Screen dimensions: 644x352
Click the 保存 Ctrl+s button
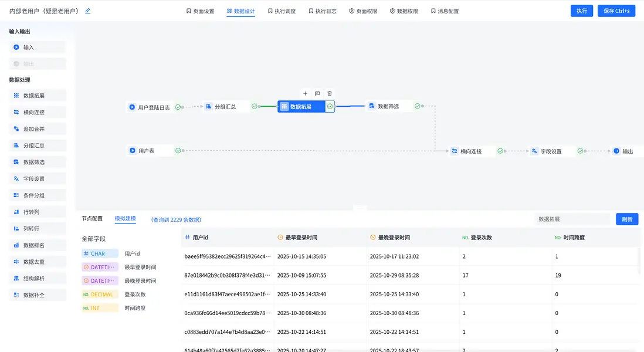(x=616, y=11)
